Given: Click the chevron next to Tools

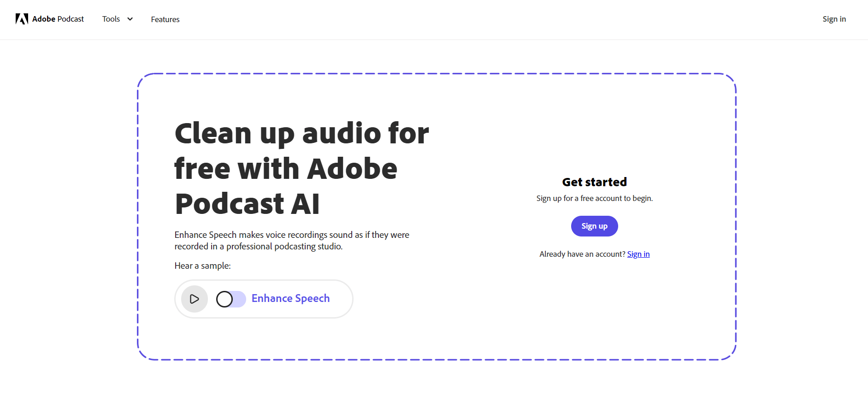Looking at the screenshot, I should point(130,19).
